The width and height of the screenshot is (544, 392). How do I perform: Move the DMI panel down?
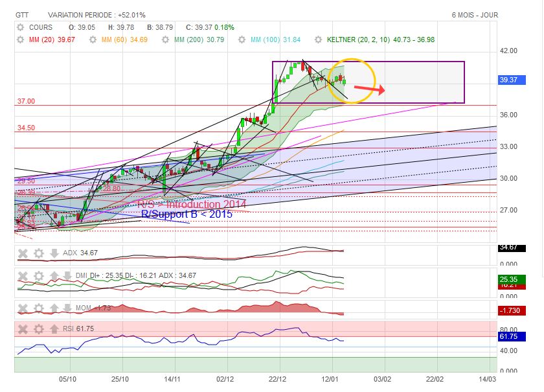67,276
